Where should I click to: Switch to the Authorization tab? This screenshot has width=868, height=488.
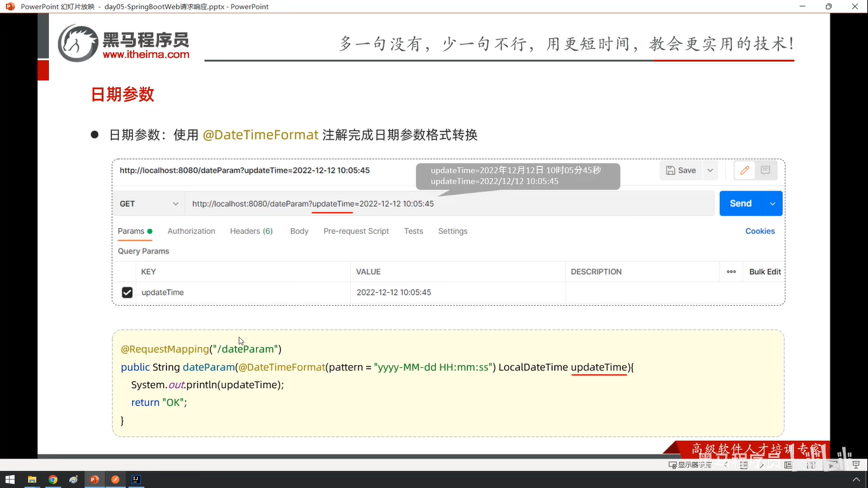point(191,231)
